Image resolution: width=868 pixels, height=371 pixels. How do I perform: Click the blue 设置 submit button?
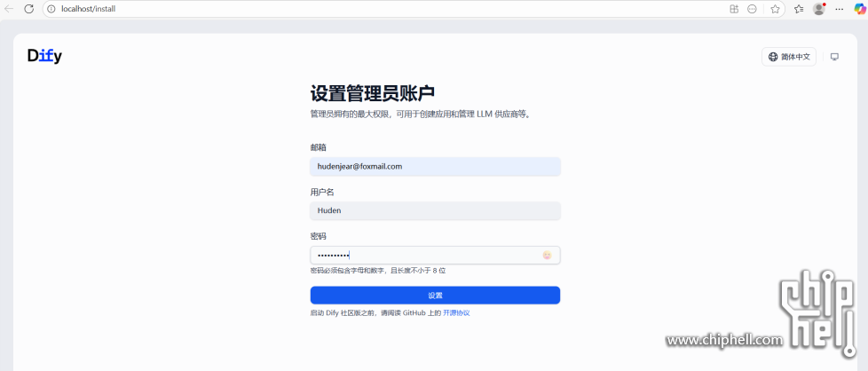click(435, 296)
